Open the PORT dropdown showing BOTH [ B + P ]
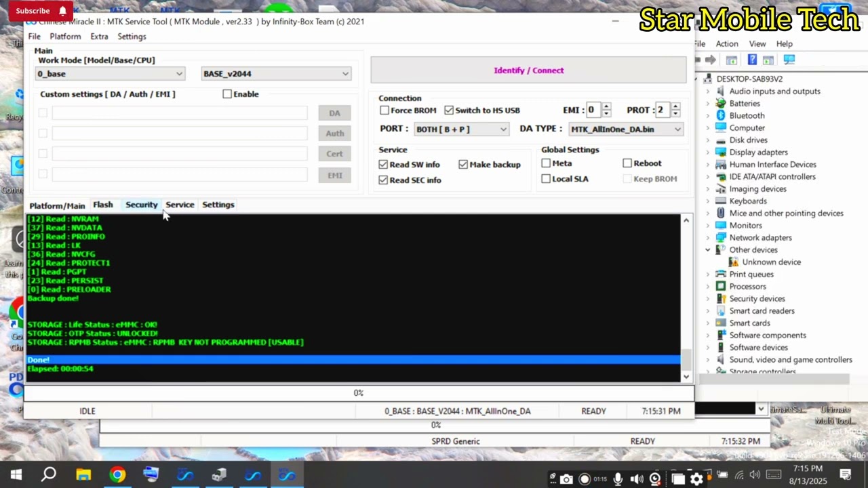 (461, 129)
